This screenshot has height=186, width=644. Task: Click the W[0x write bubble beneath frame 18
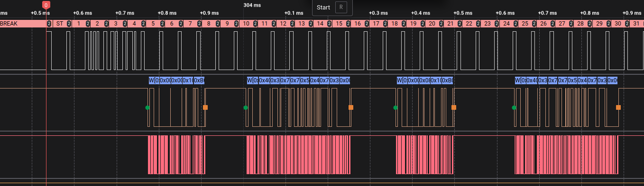click(402, 80)
